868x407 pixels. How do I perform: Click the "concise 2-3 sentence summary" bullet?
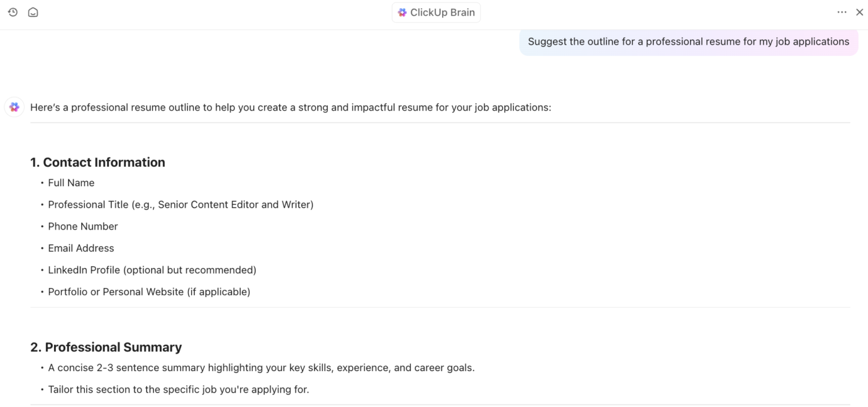[261, 368]
